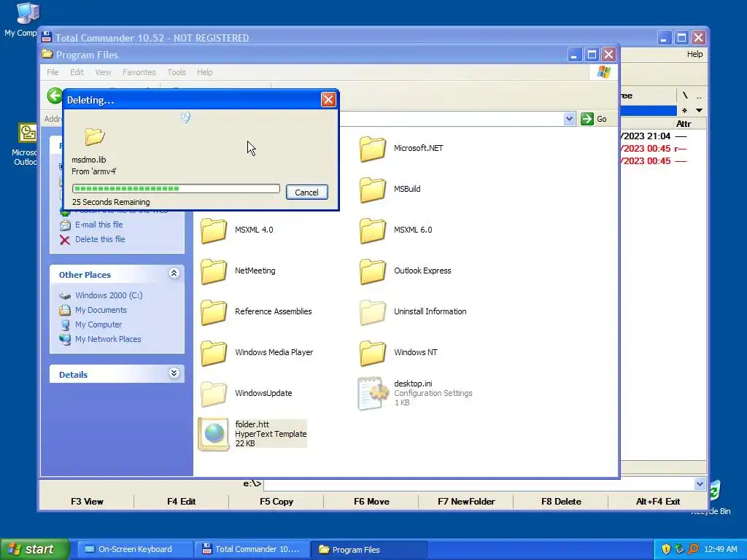
Task: Select the Outlook Express folder icon
Action: pyautogui.click(x=373, y=271)
